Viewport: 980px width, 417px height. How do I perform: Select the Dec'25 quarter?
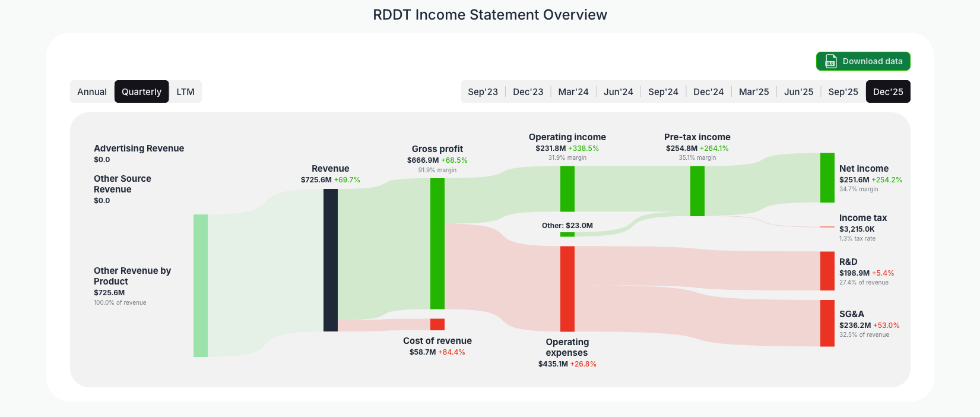[x=888, y=91]
